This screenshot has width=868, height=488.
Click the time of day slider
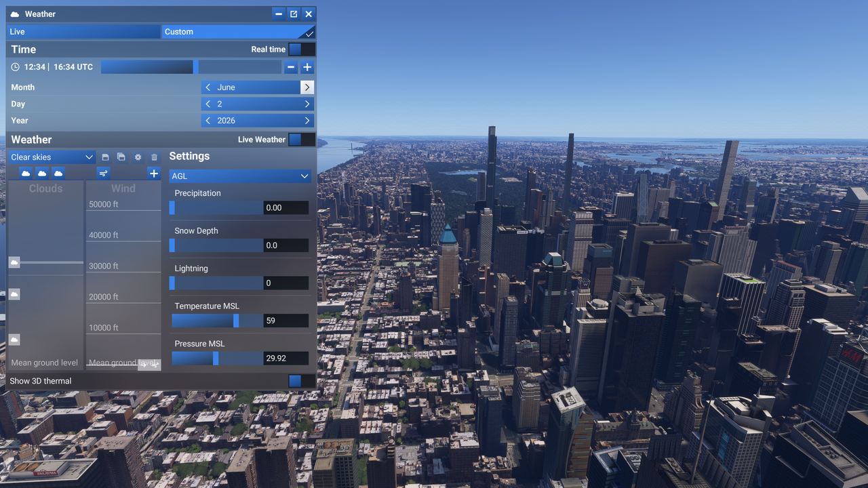coord(191,67)
